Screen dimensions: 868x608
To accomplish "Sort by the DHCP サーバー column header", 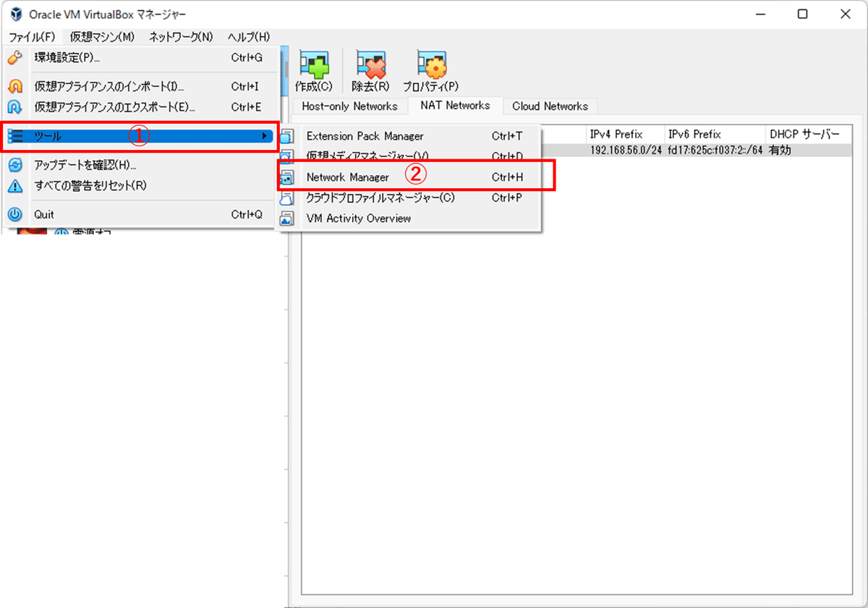I will tap(809, 135).
